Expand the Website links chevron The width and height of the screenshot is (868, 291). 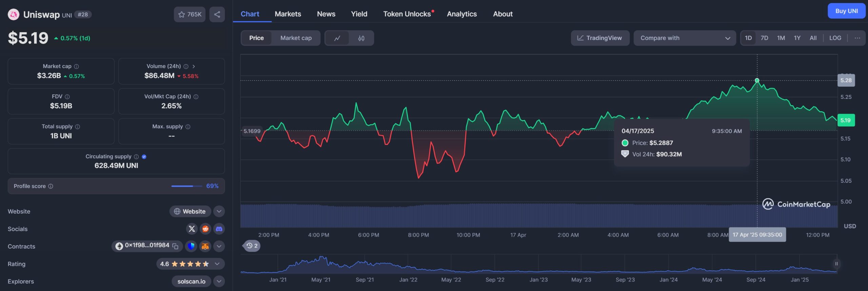pos(219,211)
